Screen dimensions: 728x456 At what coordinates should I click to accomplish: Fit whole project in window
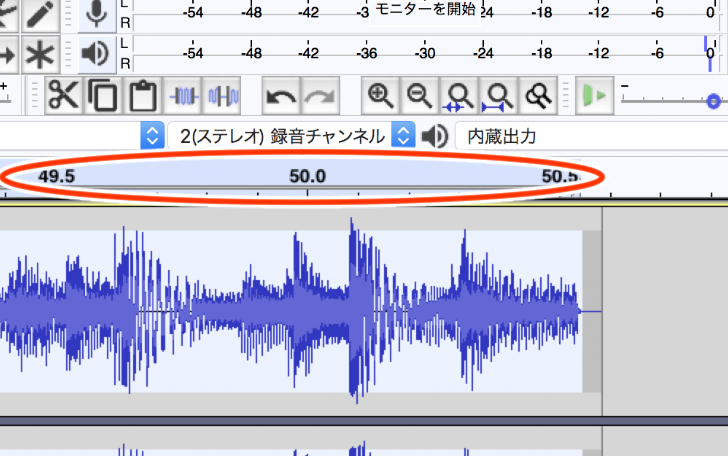499,96
